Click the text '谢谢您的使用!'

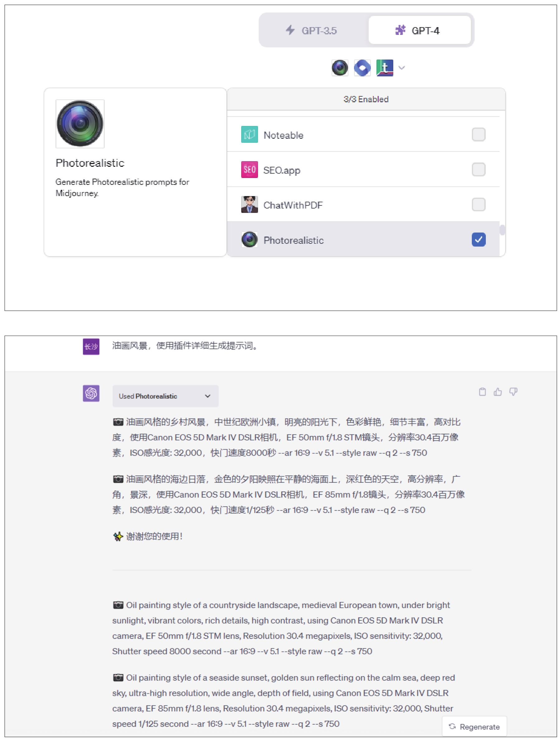(154, 536)
